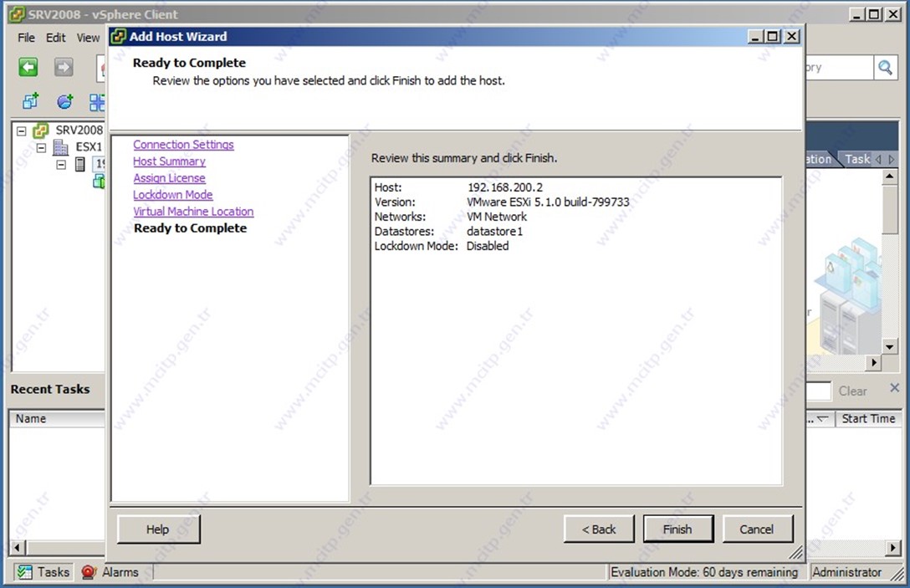
Task: Click the search magnifier icon
Action: [x=885, y=68]
